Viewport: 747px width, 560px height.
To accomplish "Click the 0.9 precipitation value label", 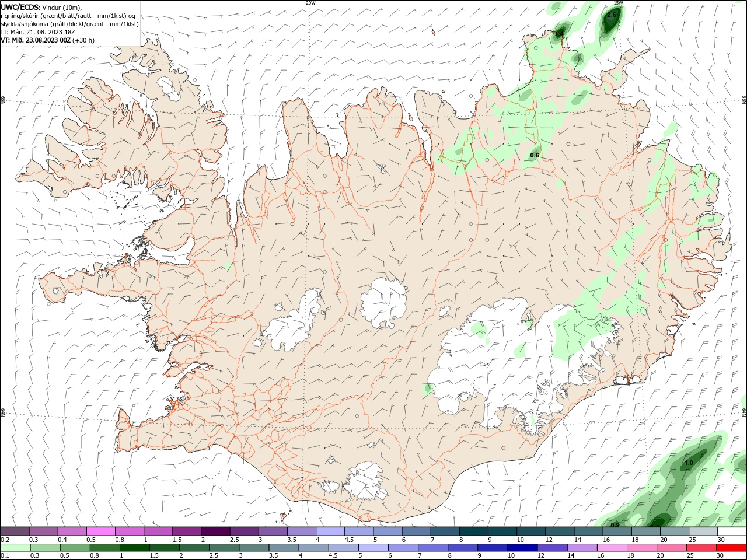I will 615,524.
